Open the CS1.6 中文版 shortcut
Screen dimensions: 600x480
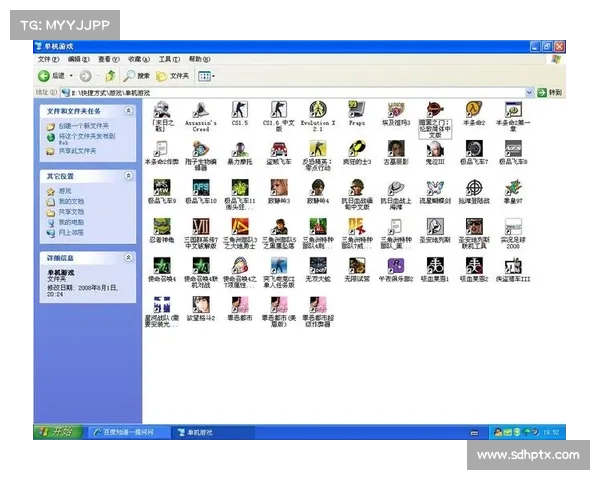(279, 116)
